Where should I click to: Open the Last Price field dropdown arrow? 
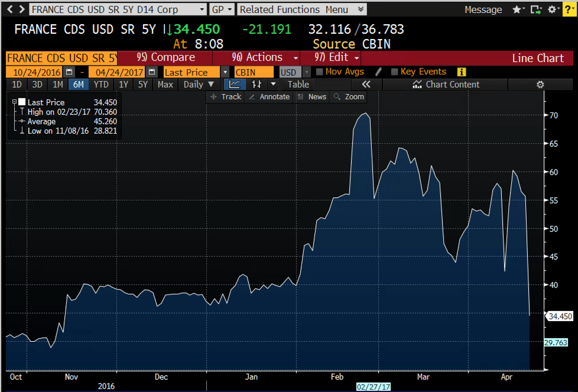click(225, 72)
